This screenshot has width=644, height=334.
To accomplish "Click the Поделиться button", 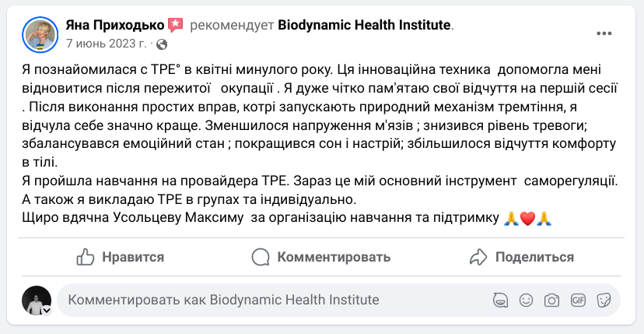I will 522,257.
